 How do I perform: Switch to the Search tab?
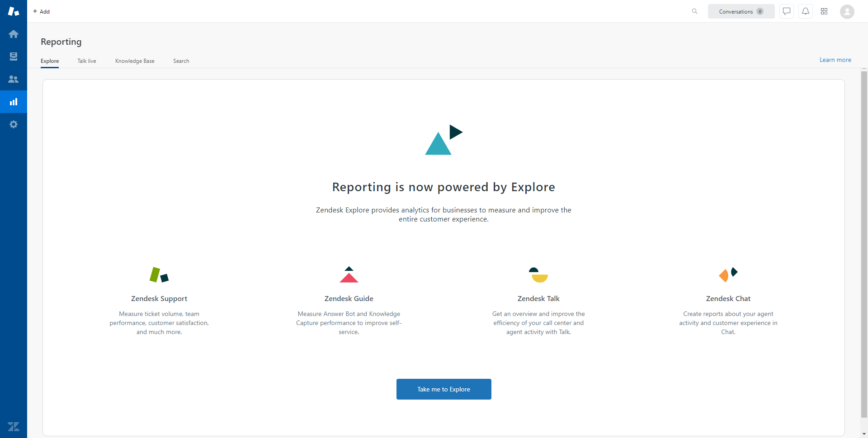click(x=181, y=61)
